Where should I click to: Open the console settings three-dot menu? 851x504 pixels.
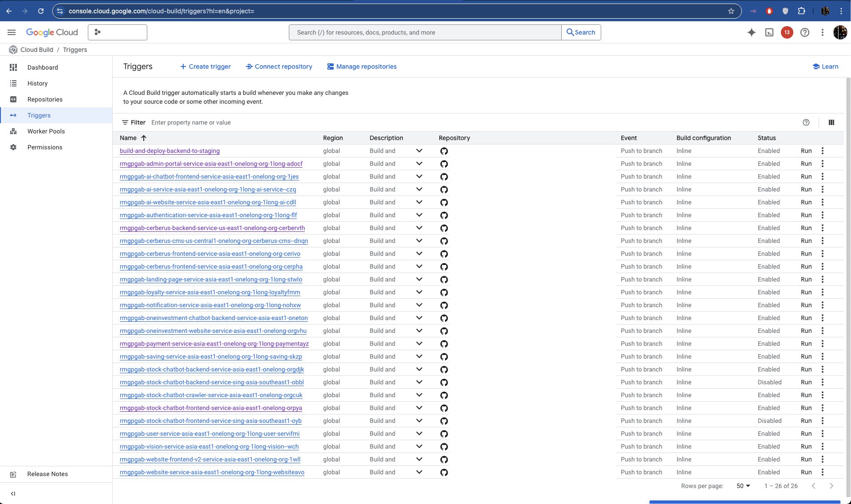pyautogui.click(x=822, y=32)
